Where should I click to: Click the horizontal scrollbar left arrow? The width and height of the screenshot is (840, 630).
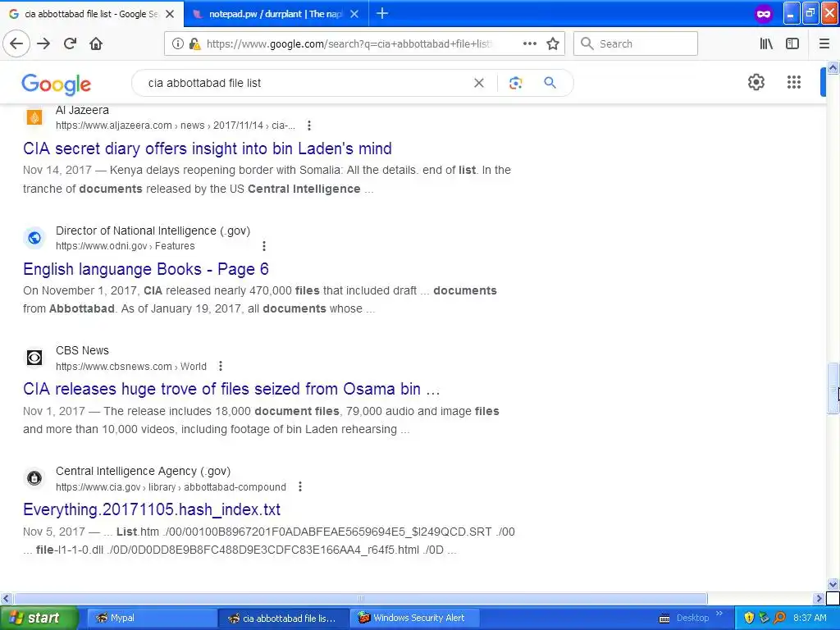pyautogui.click(x=6, y=598)
